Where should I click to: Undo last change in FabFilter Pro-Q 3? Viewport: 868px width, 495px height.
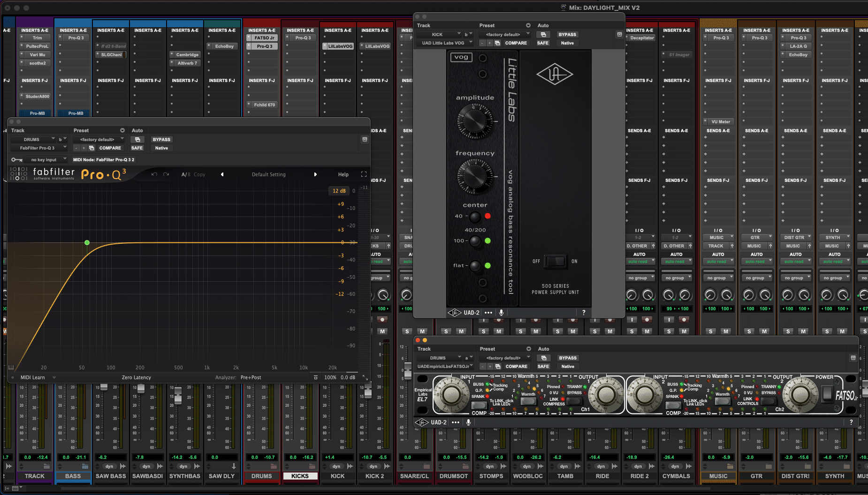point(154,174)
